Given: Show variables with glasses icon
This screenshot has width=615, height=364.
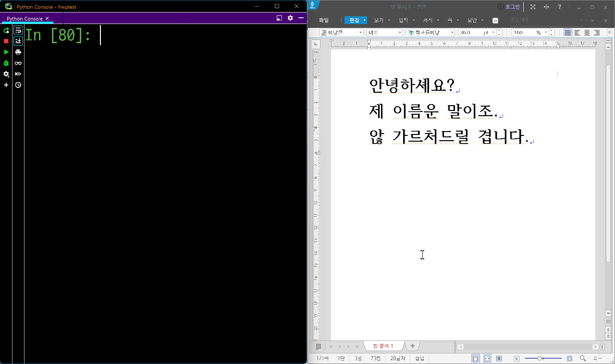Looking at the screenshot, I should 18,63.
